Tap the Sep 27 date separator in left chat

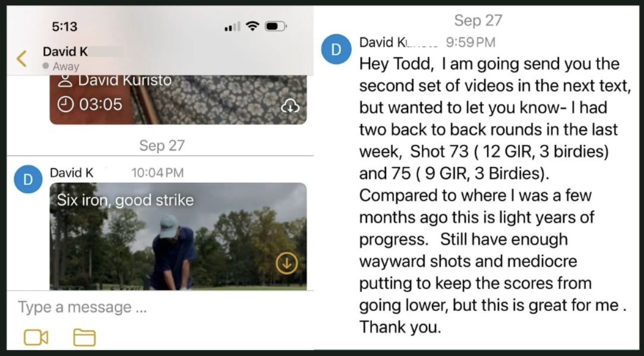(162, 145)
